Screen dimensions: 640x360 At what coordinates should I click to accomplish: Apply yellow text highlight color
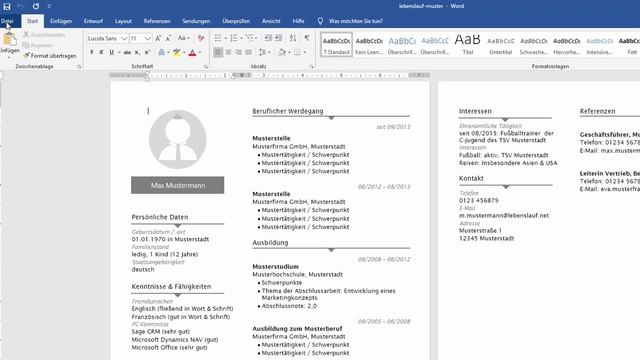point(176,52)
